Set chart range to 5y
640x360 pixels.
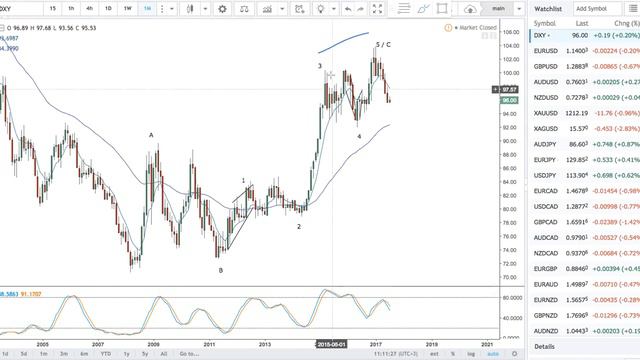click(145, 354)
